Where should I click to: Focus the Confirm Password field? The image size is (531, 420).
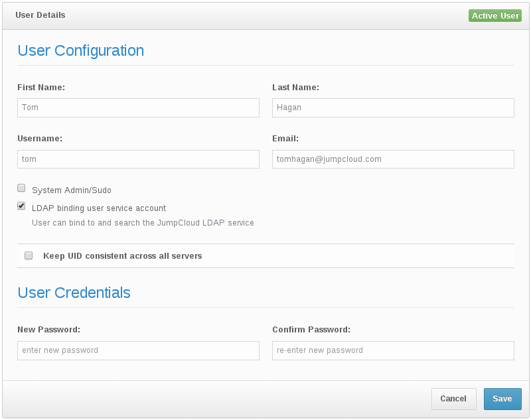click(x=393, y=350)
